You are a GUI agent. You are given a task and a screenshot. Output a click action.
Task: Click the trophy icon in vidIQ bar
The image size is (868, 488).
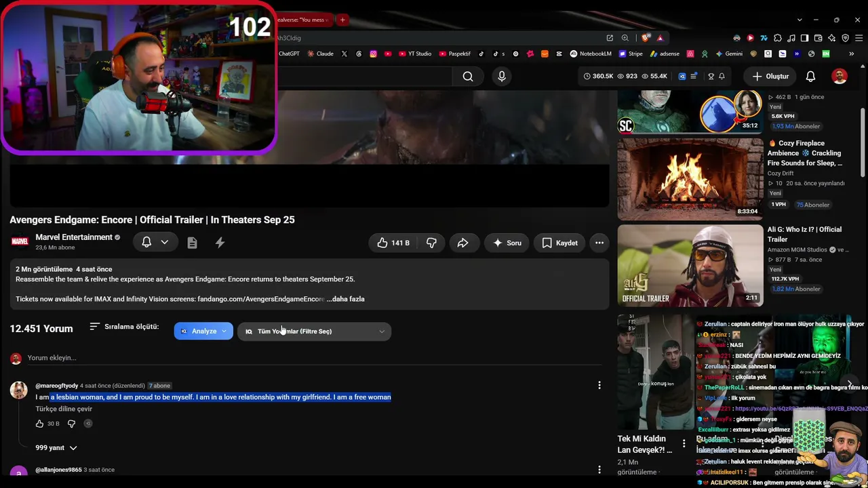click(711, 77)
